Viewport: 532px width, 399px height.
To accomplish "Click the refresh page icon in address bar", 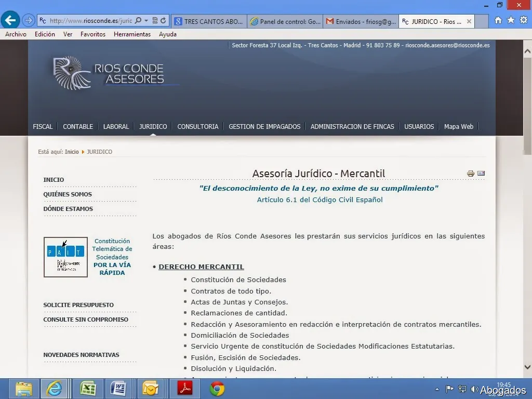I will tap(164, 21).
